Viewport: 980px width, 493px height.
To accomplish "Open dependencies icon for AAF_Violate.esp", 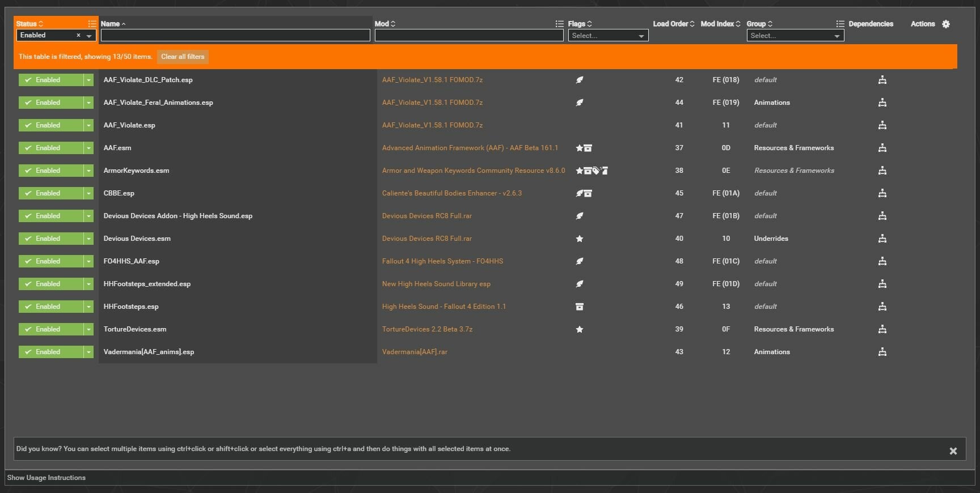I will tap(882, 125).
